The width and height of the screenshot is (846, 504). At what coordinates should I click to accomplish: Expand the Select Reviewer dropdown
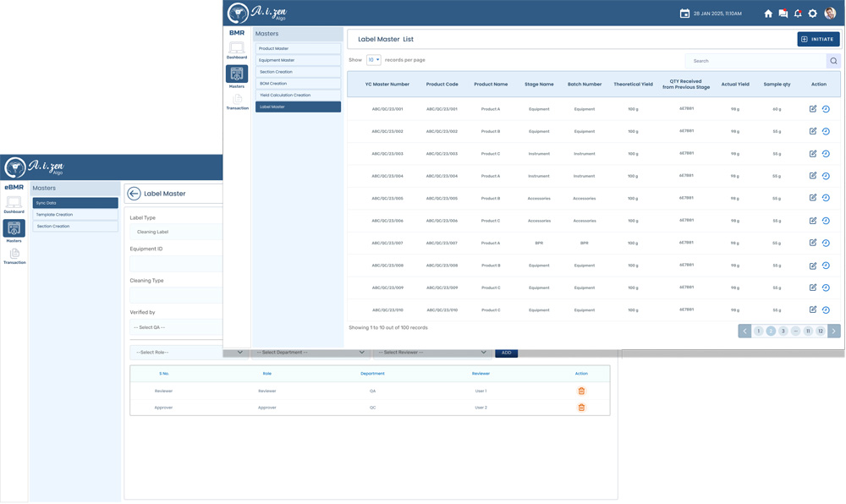click(432, 353)
